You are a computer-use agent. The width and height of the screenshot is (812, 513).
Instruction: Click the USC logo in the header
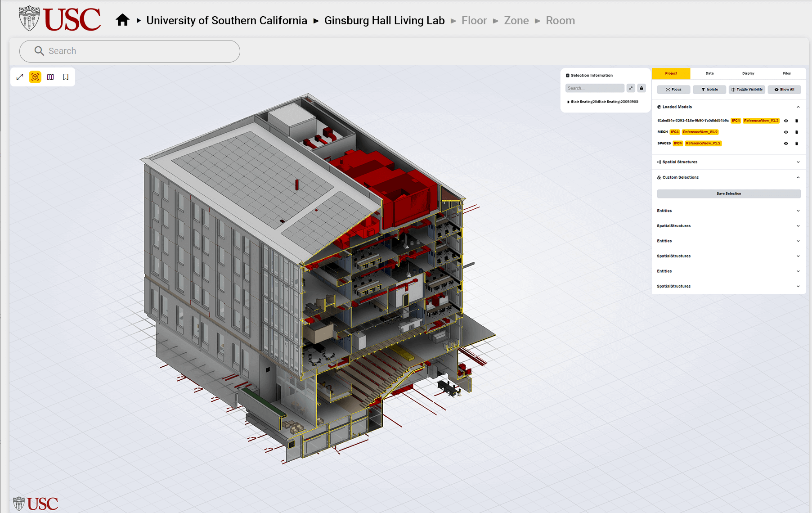click(x=60, y=18)
